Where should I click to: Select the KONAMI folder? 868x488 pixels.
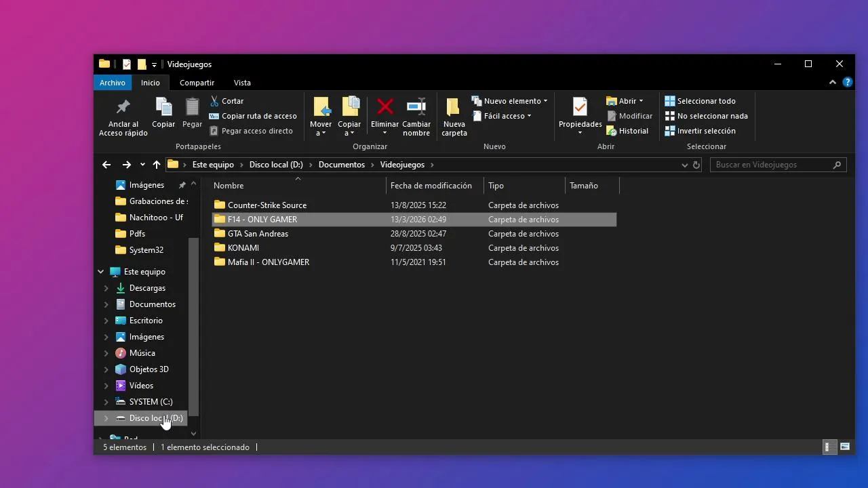point(414,248)
